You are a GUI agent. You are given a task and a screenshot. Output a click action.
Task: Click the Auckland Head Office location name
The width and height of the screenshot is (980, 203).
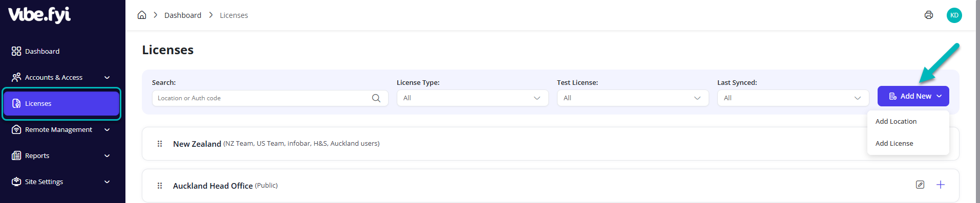(213, 186)
